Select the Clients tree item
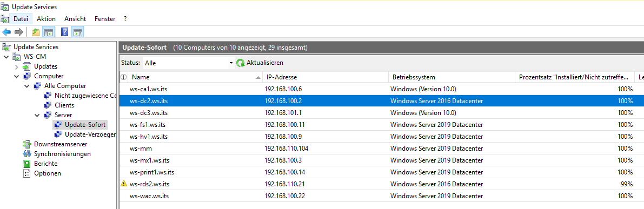The image size is (644, 209). pyautogui.click(x=64, y=105)
